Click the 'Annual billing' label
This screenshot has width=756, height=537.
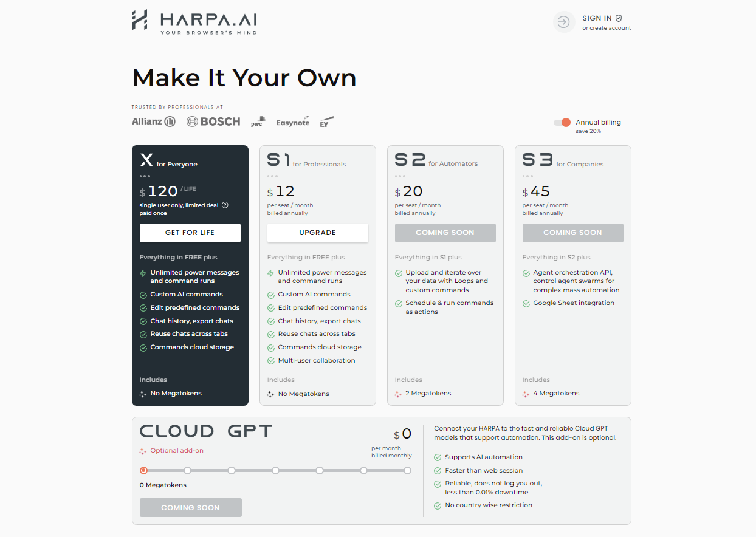click(599, 122)
